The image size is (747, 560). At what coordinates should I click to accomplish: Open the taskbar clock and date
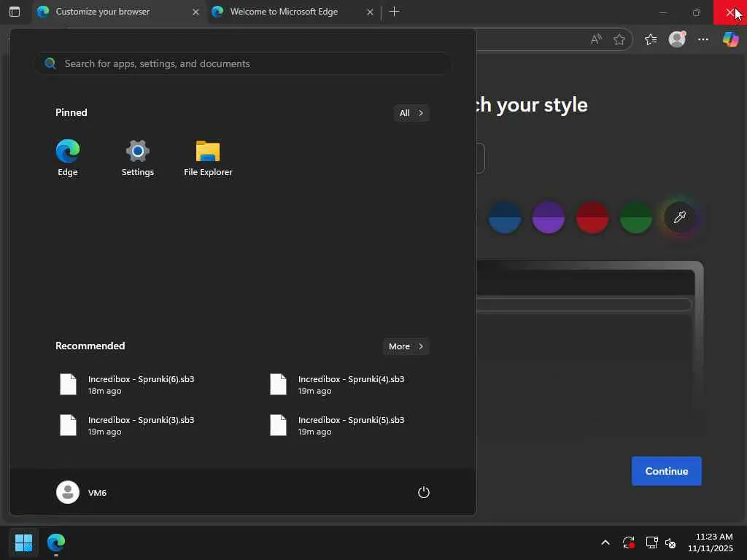point(711,542)
